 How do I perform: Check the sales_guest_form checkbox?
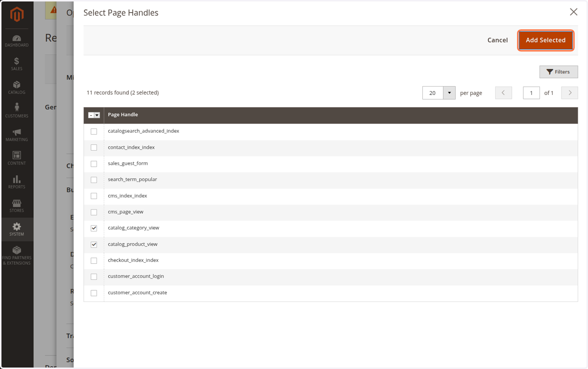coord(94,163)
